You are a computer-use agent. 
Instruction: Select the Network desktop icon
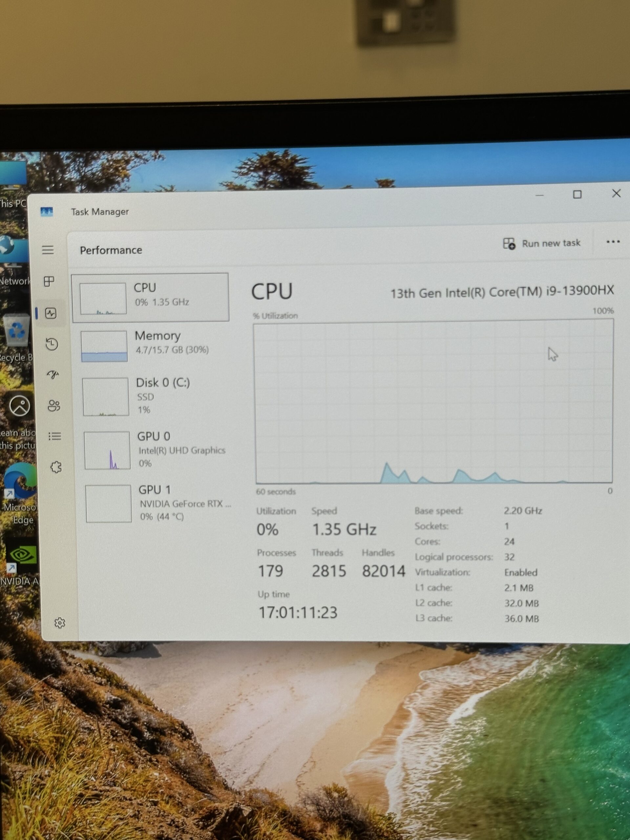coord(14,261)
